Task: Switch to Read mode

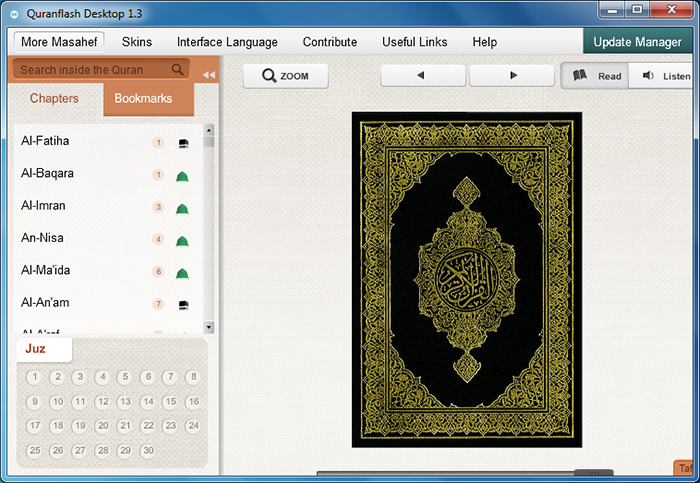Action: tap(595, 75)
